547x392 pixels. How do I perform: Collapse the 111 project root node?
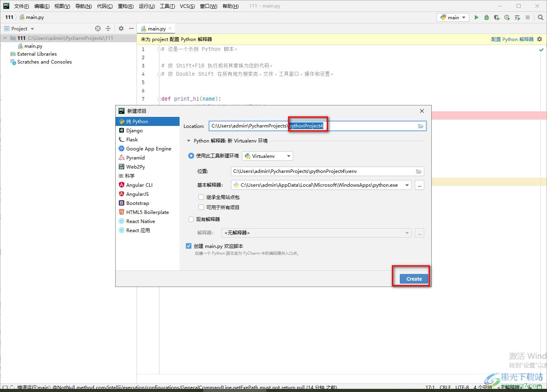tap(5, 38)
